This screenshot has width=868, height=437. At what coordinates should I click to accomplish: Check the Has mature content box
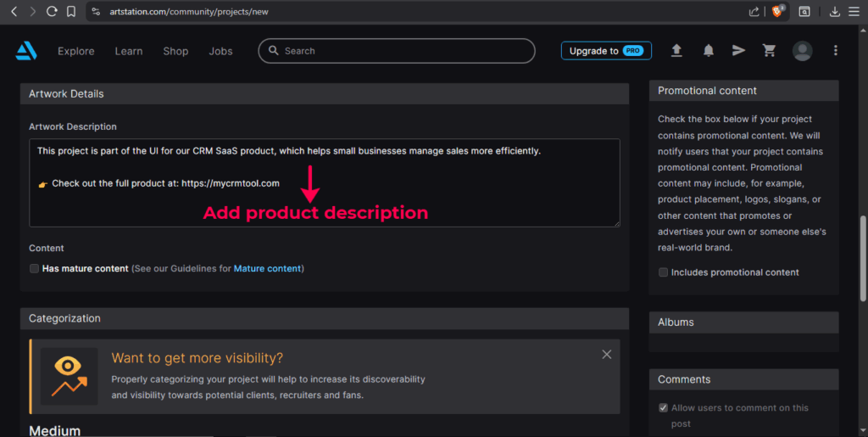[34, 269]
